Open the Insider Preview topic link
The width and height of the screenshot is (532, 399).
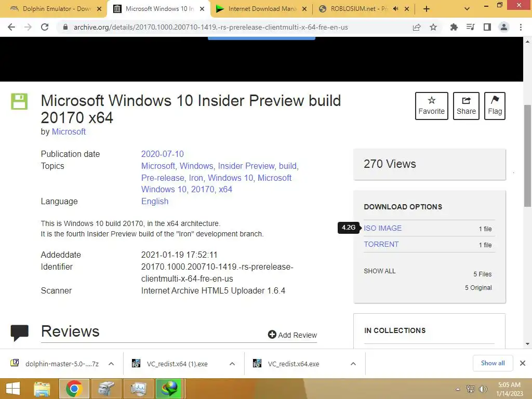pyautogui.click(x=246, y=166)
